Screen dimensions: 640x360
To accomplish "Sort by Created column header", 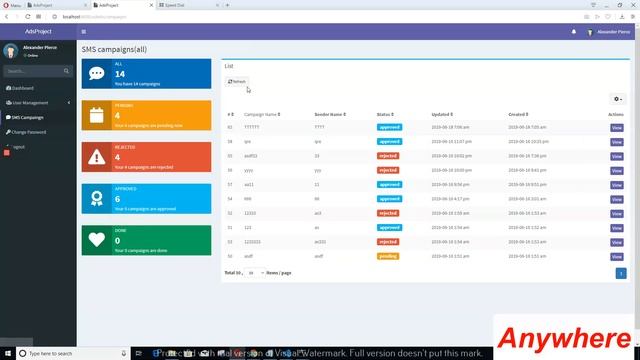I will pyautogui.click(x=518, y=114).
